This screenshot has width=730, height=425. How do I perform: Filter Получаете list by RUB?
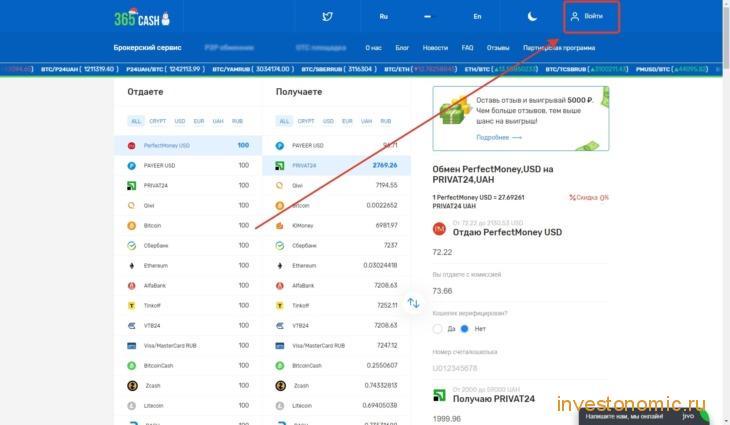click(385, 121)
